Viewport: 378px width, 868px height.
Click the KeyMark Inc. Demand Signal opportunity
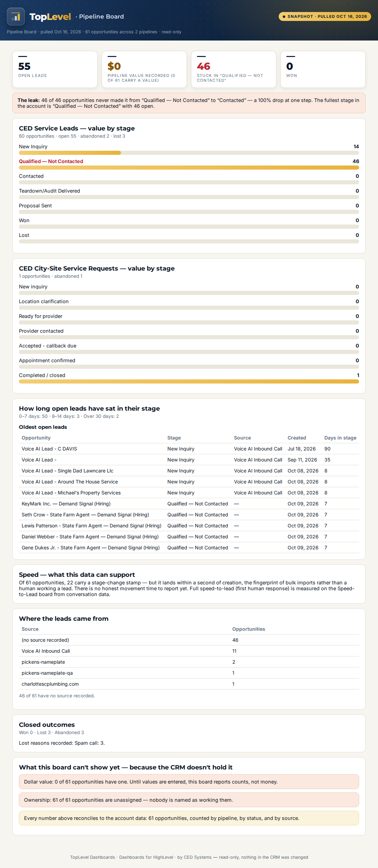[x=66, y=504]
